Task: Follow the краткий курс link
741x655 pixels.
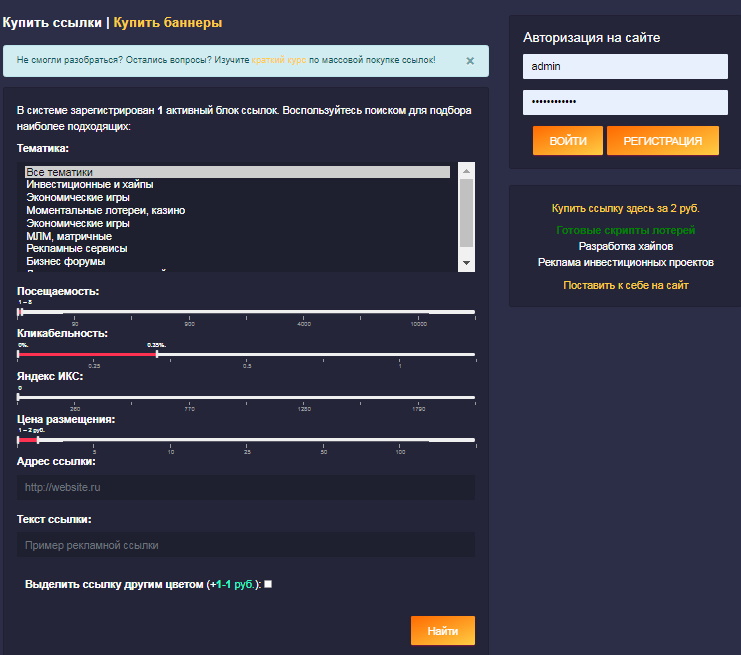Action: (x=278, y=60)
